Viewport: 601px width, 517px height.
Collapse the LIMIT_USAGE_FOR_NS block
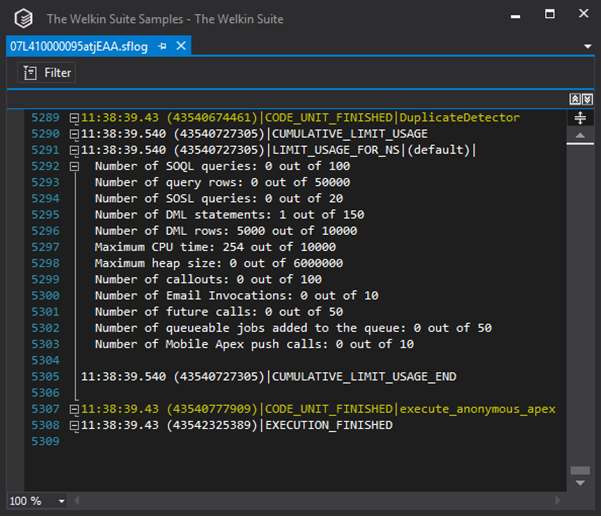[74, 149]
